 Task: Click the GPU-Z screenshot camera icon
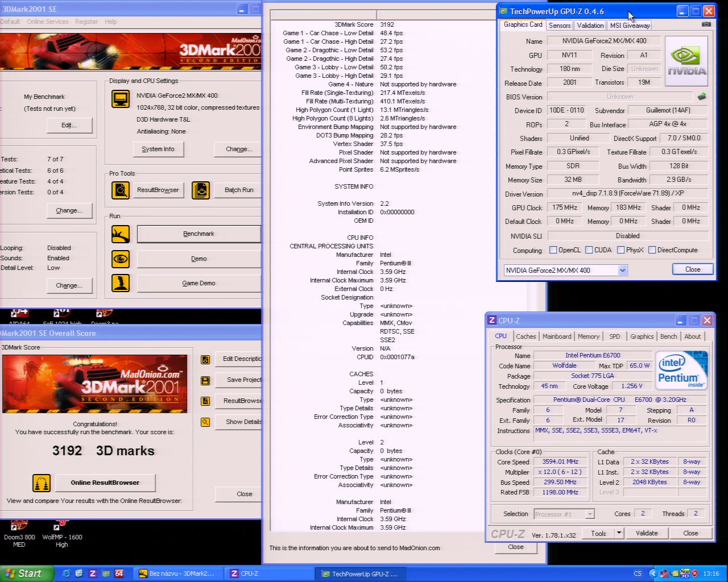[706, 25]
